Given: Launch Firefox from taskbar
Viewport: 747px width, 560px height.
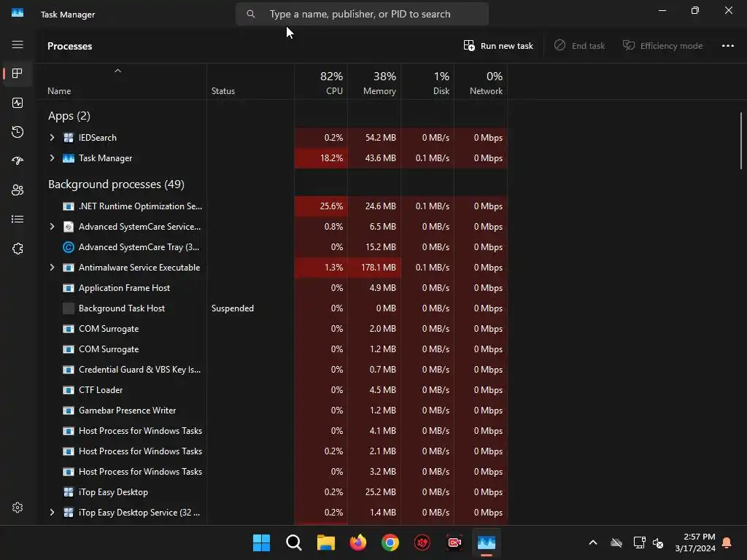Looking at the screenshot, I should click(357, 542).
